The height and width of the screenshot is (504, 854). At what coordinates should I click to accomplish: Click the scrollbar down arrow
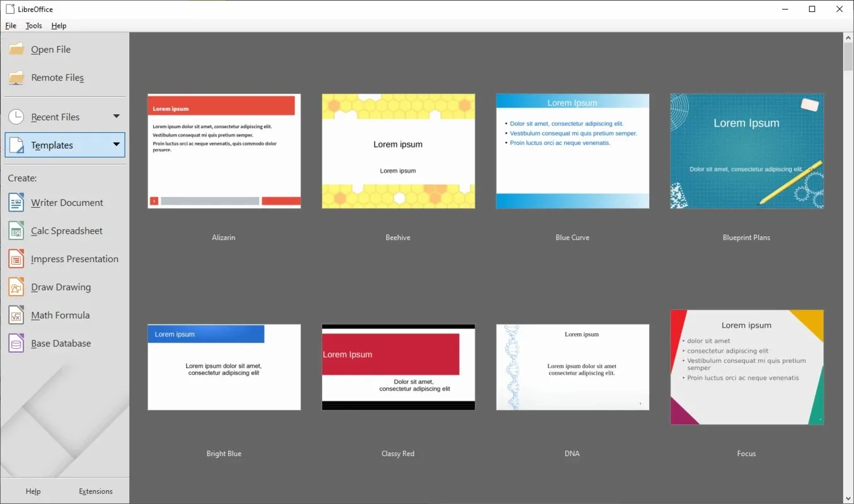point(848,498)
